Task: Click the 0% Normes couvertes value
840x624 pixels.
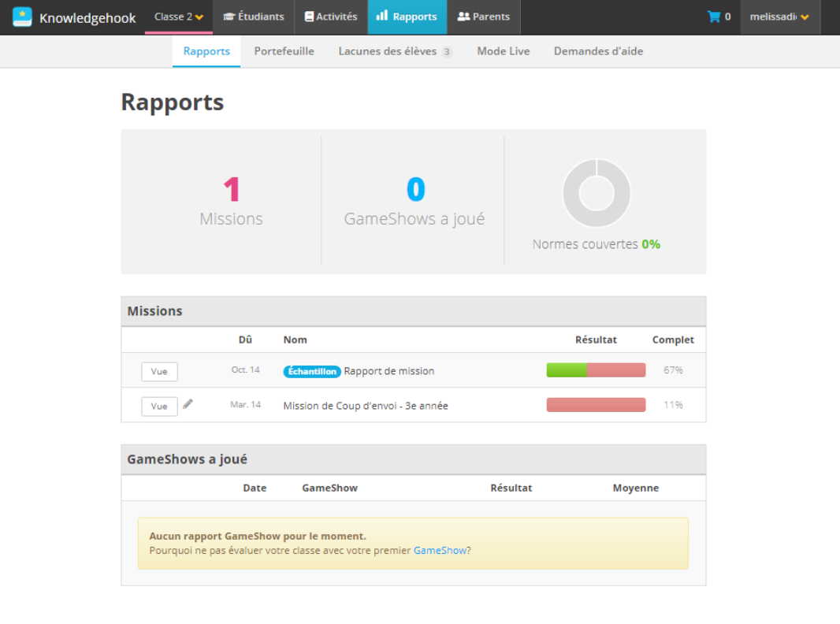Action: [x=651, y=244]
